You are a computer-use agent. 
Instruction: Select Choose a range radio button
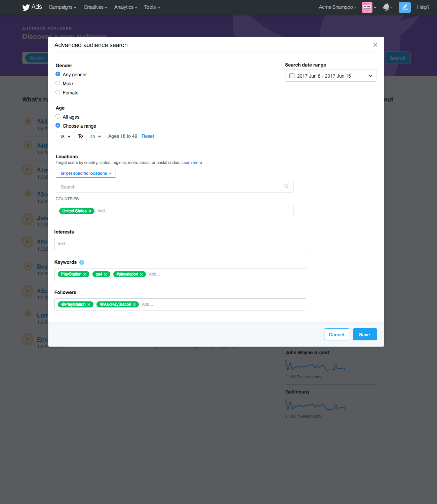click(x=58, y=126)
